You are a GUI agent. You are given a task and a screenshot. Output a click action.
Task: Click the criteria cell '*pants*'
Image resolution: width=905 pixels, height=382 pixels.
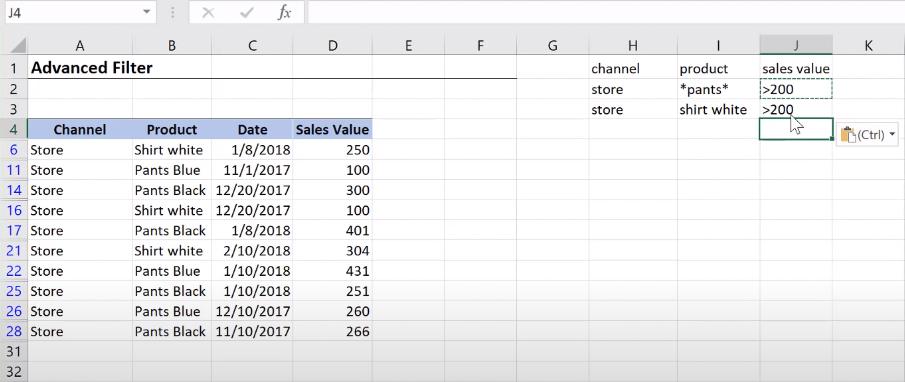[719, 89]
